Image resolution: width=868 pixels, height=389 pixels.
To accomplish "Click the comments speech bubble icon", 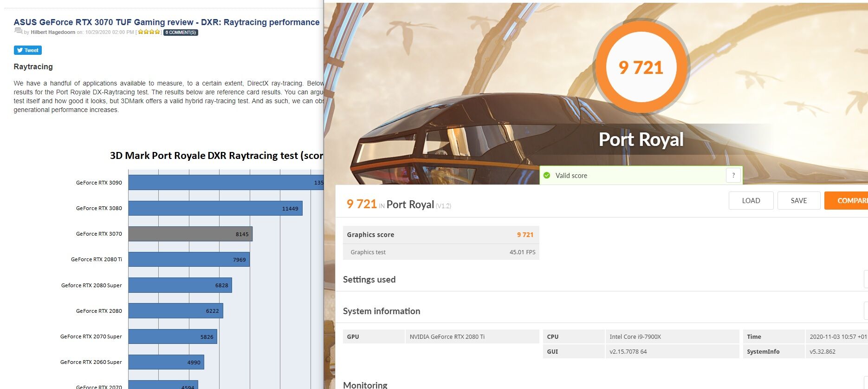I will tap(18, 31).
